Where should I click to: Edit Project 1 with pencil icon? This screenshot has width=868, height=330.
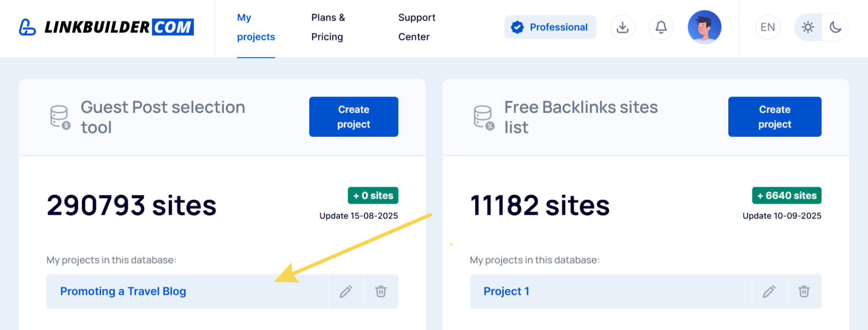pos(769,292)
